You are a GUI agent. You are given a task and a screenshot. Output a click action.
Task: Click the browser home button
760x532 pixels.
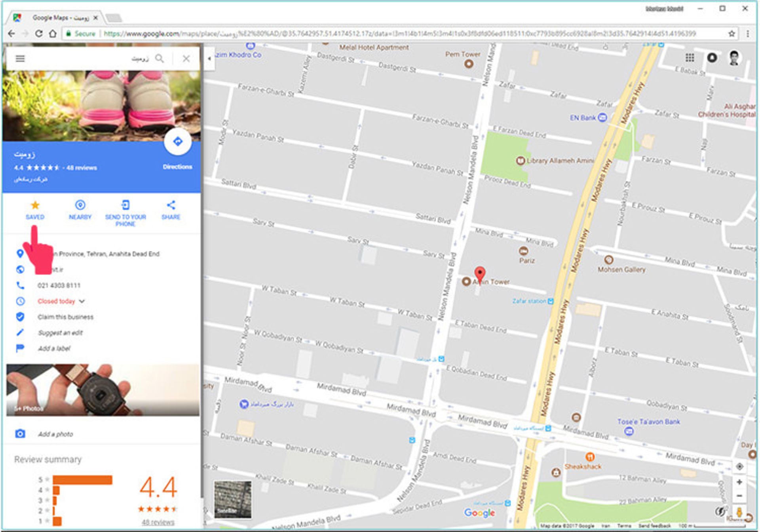(x=53, y=34)
